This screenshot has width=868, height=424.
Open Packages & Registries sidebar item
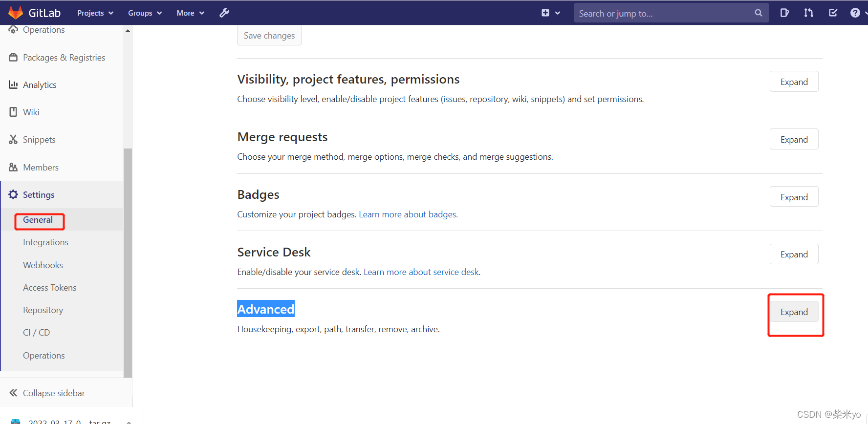click(x=64, y=58)
